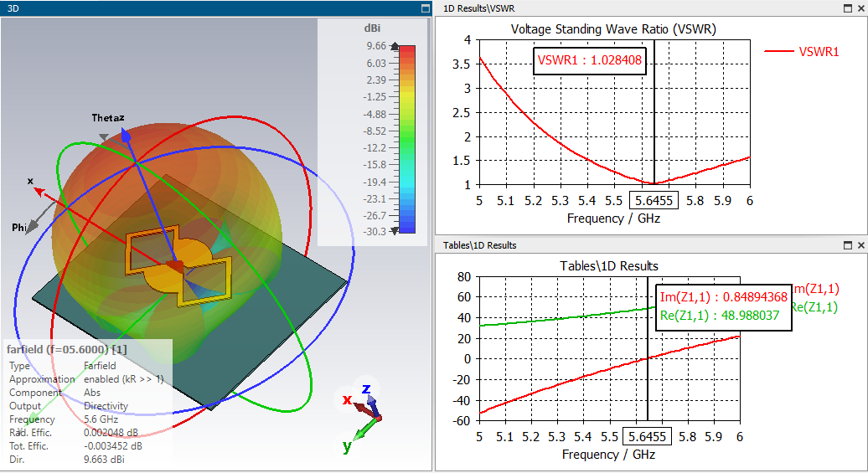Viewport: 868px width, 473px height.
Task: Click the lower arrow of the dBi color scale
Action: click(x=395, y=231)
